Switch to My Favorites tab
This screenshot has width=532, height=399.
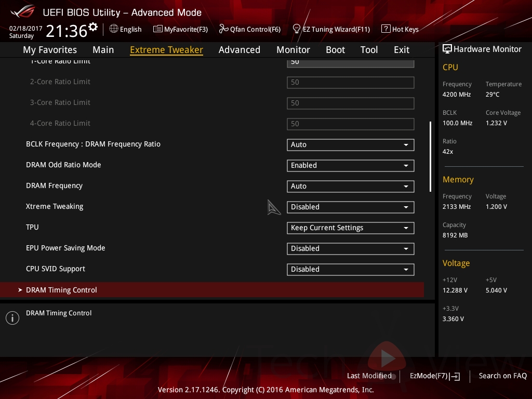[50, 50]
